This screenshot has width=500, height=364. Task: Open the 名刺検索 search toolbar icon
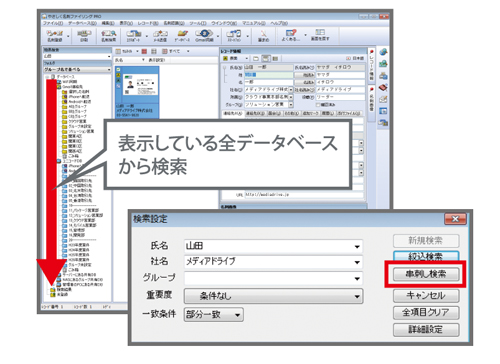tap(109, 36)
